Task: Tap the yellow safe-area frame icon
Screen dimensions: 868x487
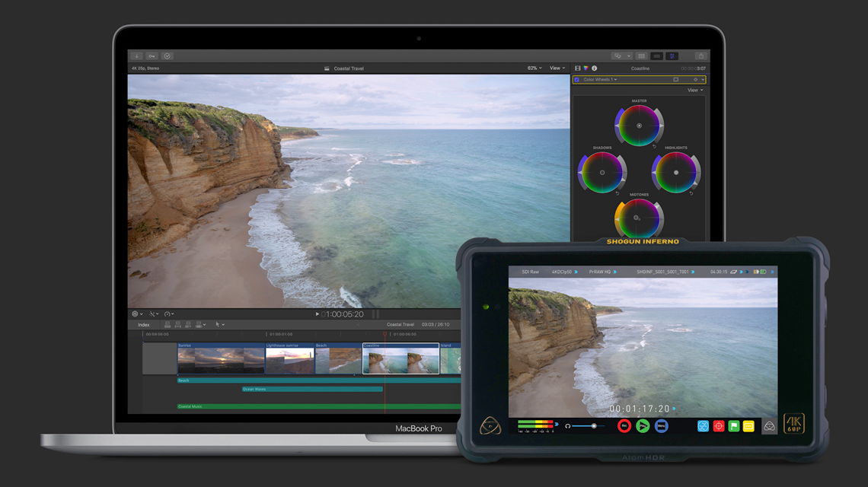Action: [748, 426]
